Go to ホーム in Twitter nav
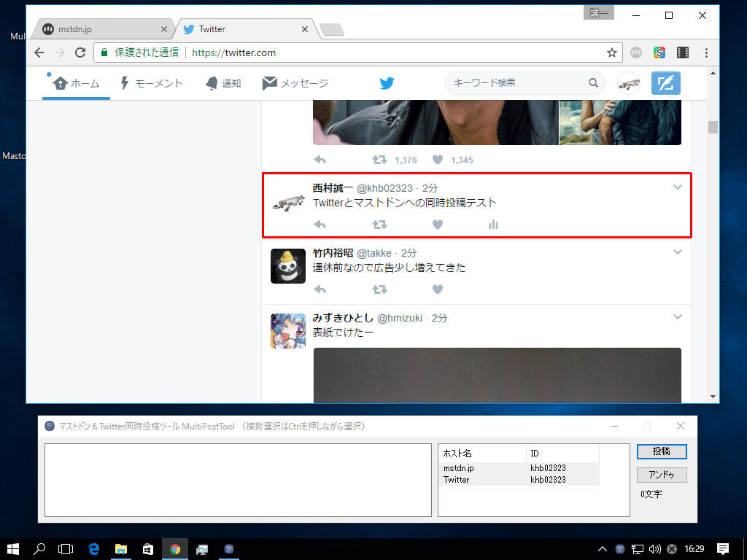Screen dimensions: 747x560 76,83
